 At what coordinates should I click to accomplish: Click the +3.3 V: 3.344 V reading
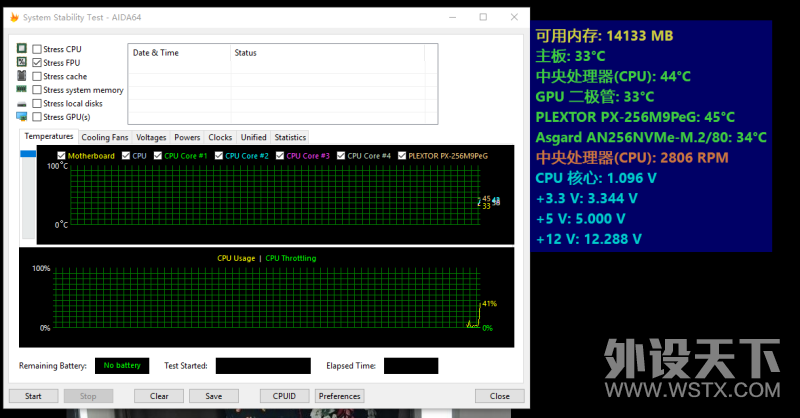(586, 198)
